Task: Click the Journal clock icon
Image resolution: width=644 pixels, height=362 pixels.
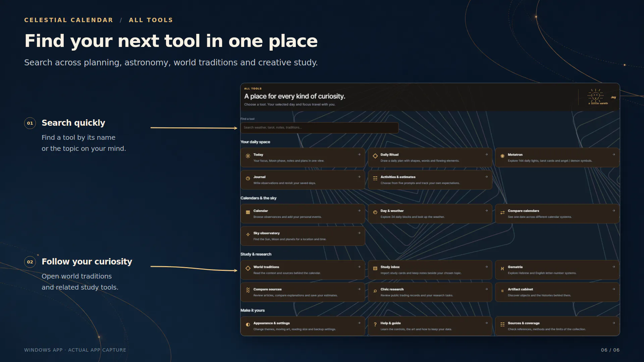Action: tap(248, 179)
